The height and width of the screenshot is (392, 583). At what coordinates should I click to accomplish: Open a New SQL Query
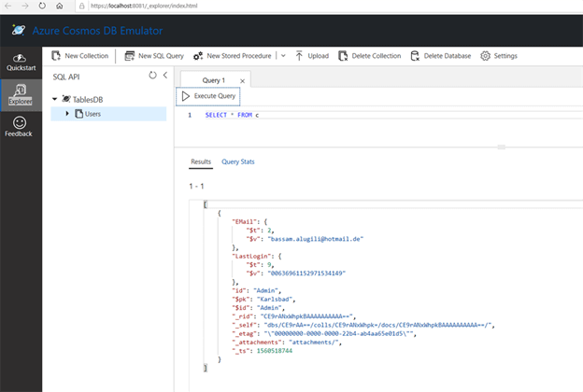point(153,56)
